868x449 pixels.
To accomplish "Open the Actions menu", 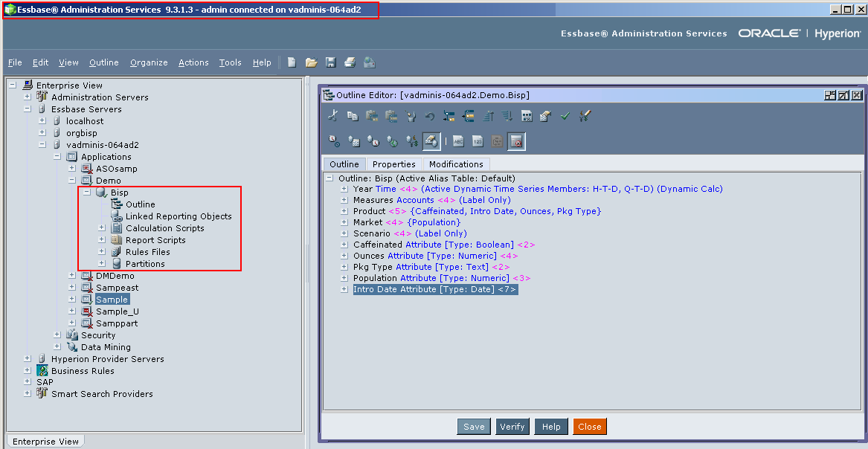I will click(193, 62).
